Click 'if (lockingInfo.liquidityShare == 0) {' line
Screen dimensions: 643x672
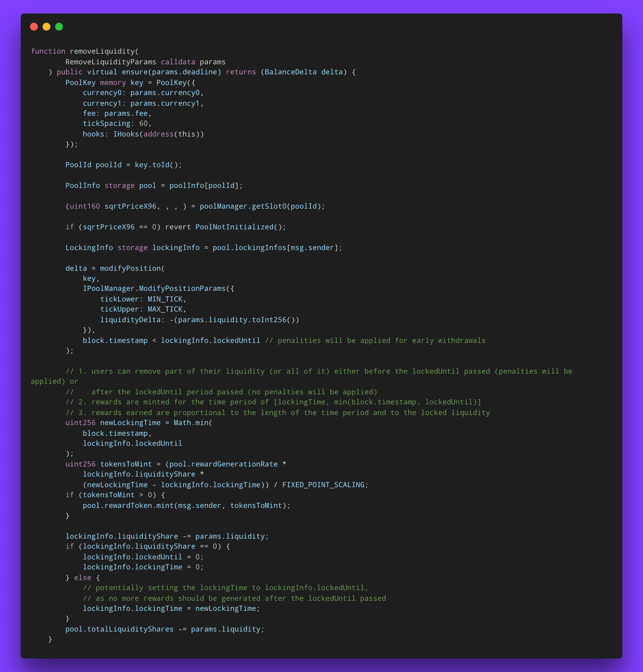148,546
